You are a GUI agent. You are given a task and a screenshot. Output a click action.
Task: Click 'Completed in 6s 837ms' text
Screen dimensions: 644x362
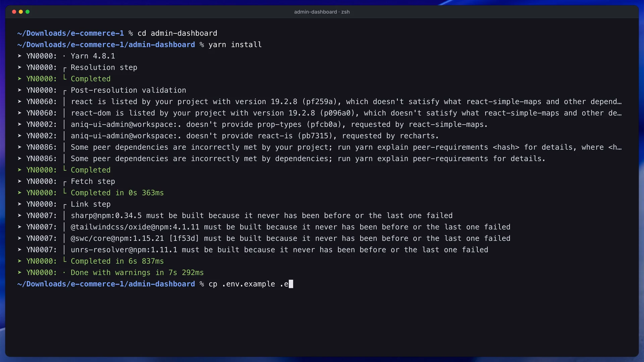point(117,261)
